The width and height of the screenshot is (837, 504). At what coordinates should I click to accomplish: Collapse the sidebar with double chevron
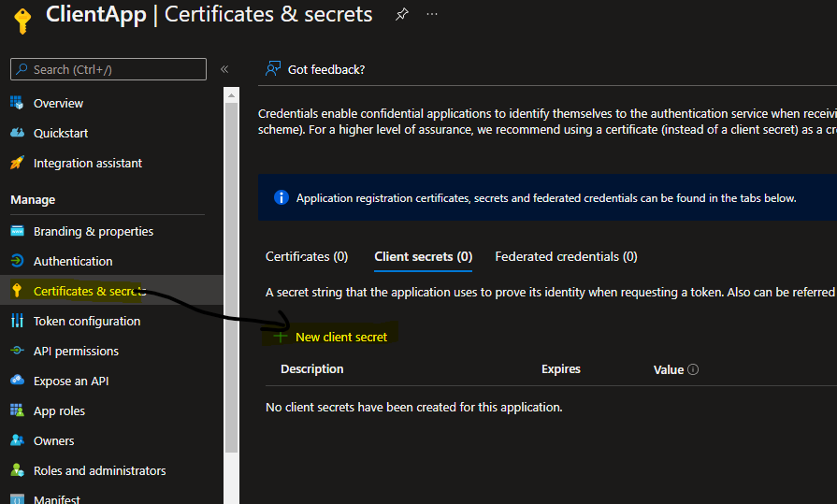(x=224, y=69)
